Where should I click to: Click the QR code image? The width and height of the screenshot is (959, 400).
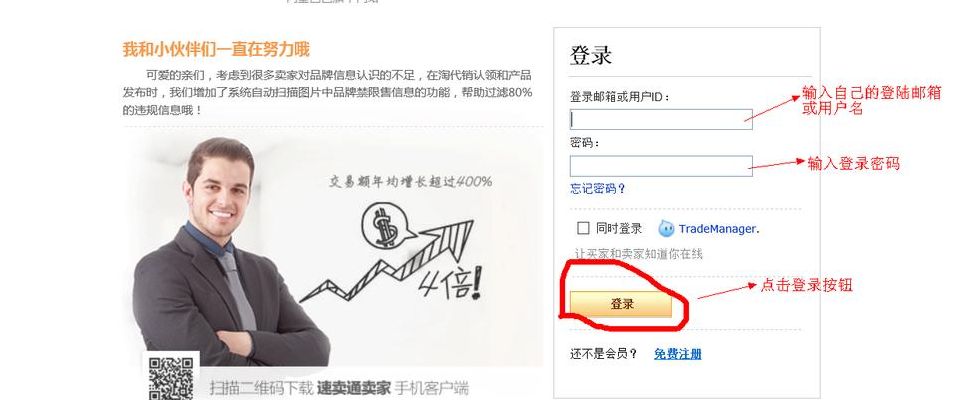coord(171,379)
